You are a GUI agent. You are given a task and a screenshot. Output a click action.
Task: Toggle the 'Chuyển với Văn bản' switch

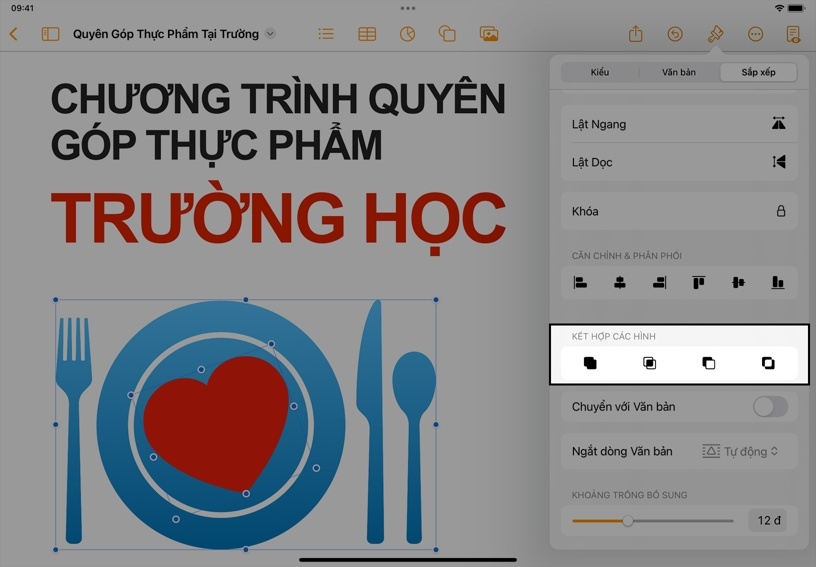[770, 407]
